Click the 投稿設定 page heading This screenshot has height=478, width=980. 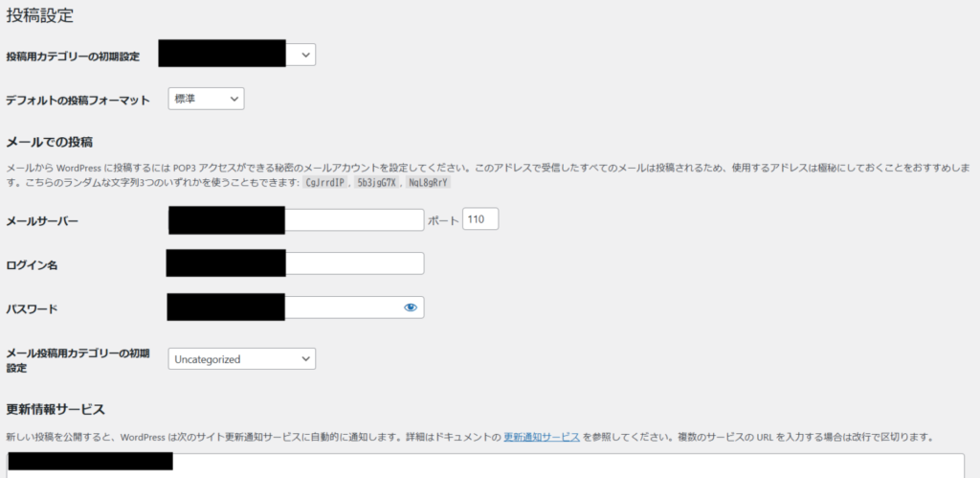pyautogui.click(x=40, y=16)
